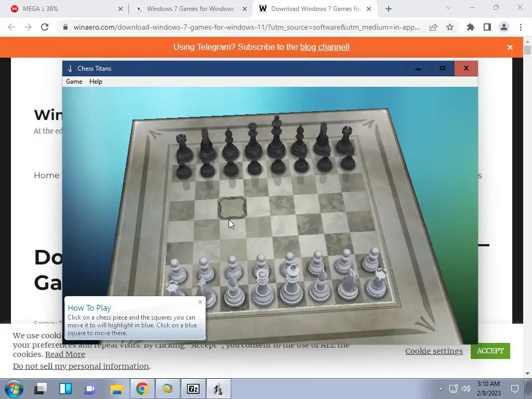532x399 pixels.
Task: Open the Chrome profile avatar
Action: point(504,27)
